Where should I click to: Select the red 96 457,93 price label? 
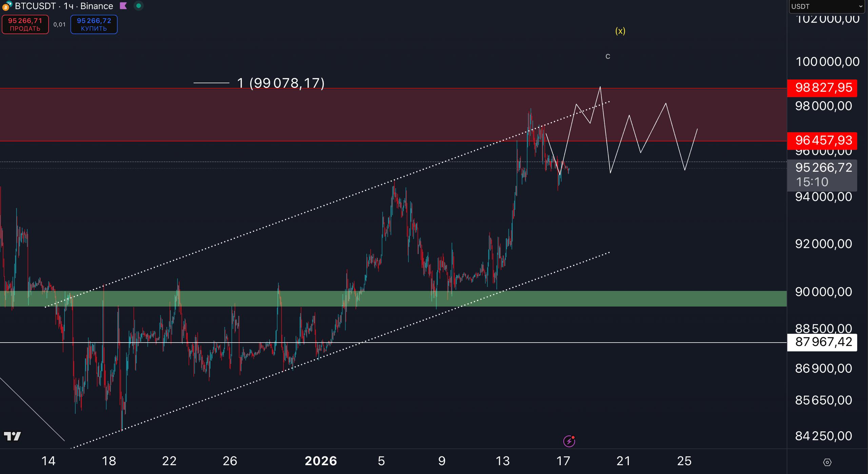(x=822, y=140)
